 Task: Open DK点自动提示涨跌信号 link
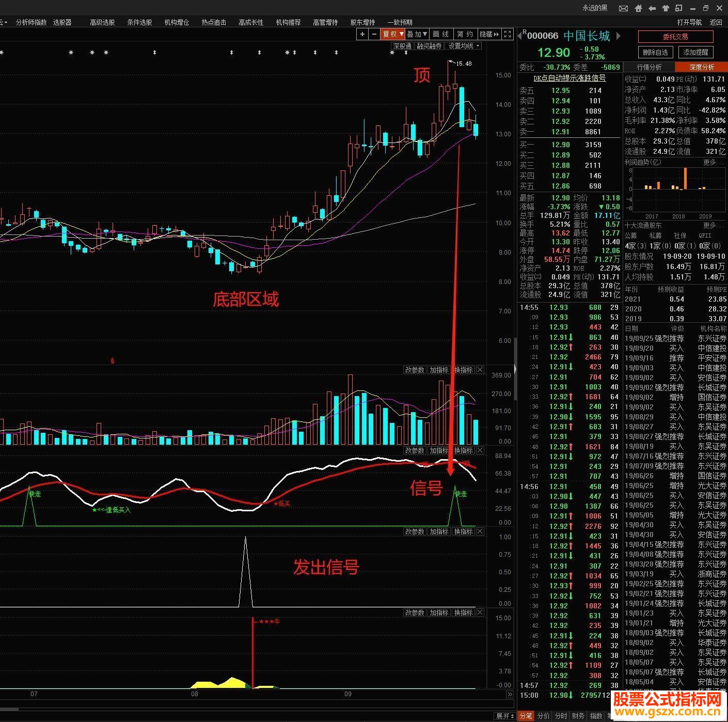(x=569, y=78)
